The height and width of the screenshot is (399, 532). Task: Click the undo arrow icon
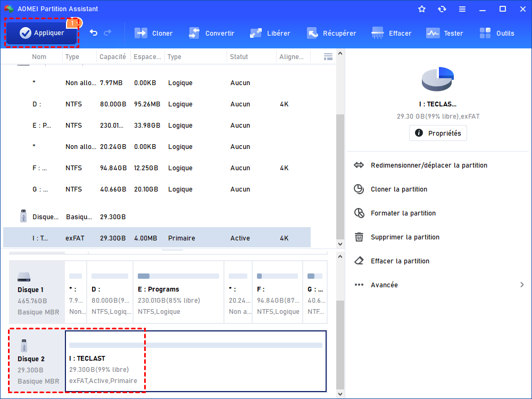click(x=94, y=33)
